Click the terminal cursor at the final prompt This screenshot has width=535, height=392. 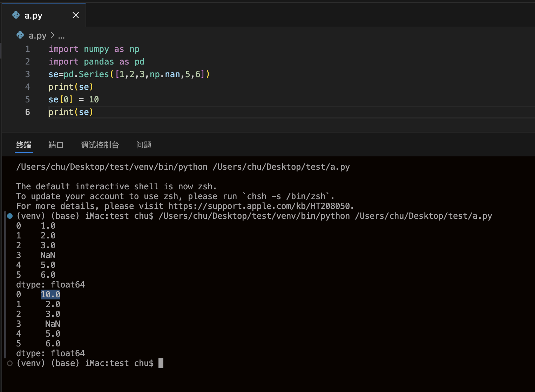coord(161,363)
